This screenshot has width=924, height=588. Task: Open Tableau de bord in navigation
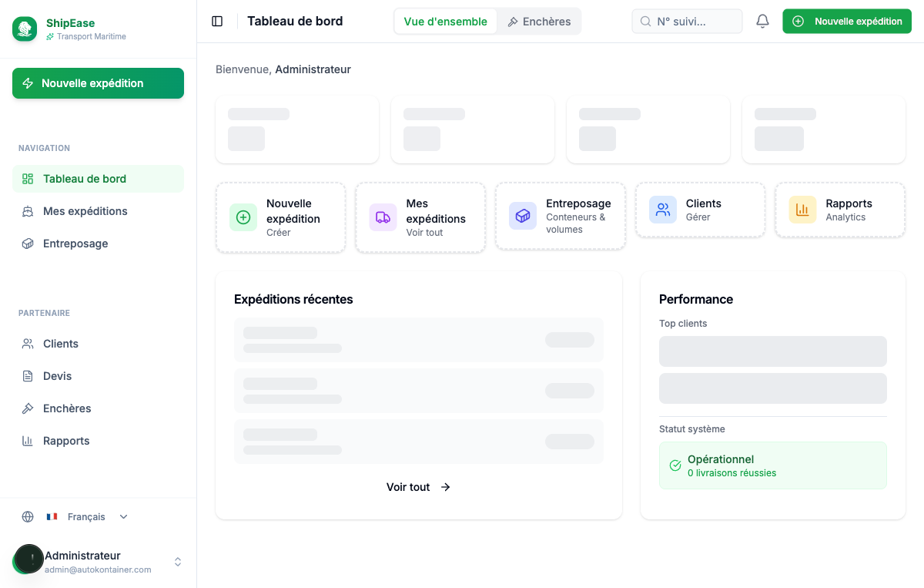tap(98, 179)
